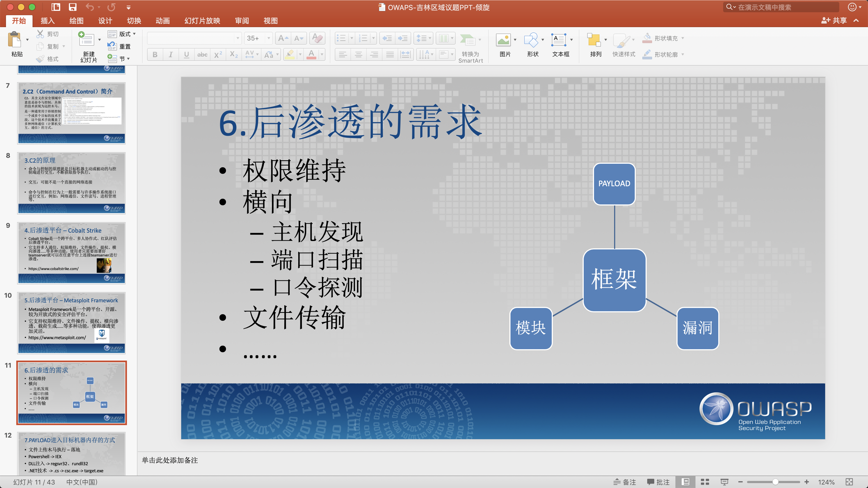The height and width of the screenshot is (488, 868).
Task: Toggle Italic formatting
Action: (x=171, y=54)
